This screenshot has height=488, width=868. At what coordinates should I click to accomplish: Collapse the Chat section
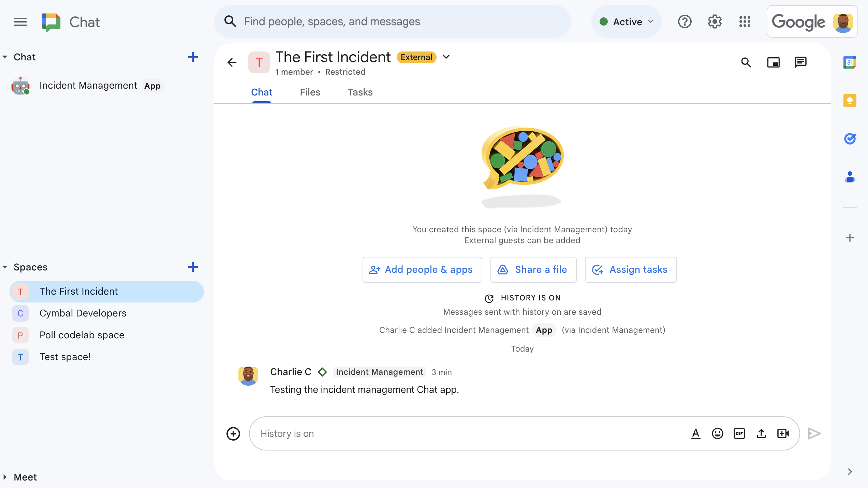point(6,56)
